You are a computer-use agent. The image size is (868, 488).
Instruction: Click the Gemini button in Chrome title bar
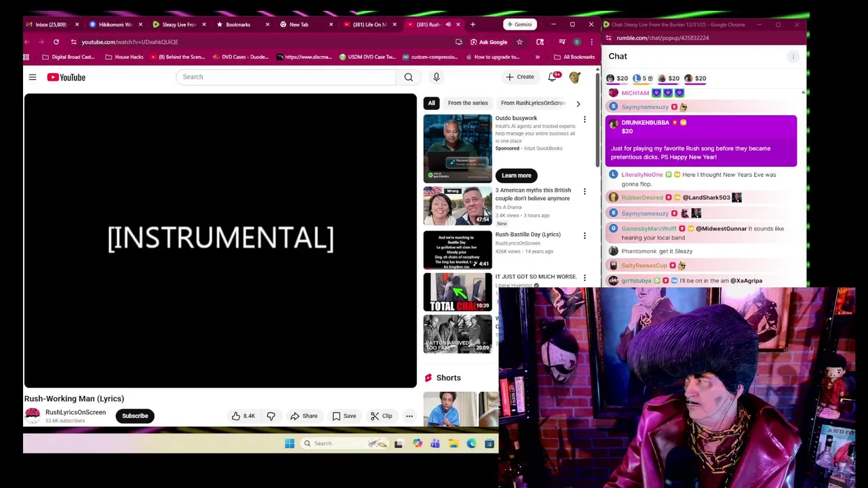coord(519,24)
